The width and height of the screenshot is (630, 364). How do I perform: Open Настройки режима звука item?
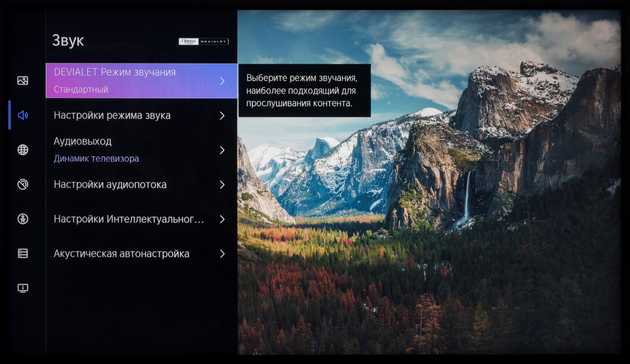pos(112,116)
